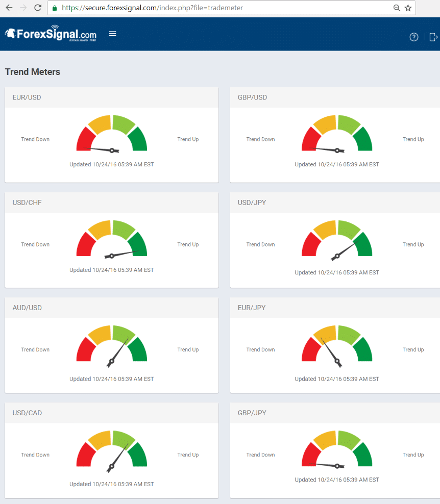Click Trend Down label in USD/CHF card
This screenshot has height=504, width=440.
pos(35,244)
